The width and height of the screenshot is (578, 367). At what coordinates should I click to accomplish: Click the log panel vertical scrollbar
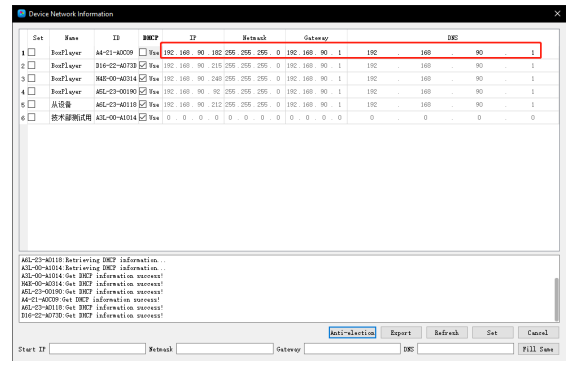point(556,299)
